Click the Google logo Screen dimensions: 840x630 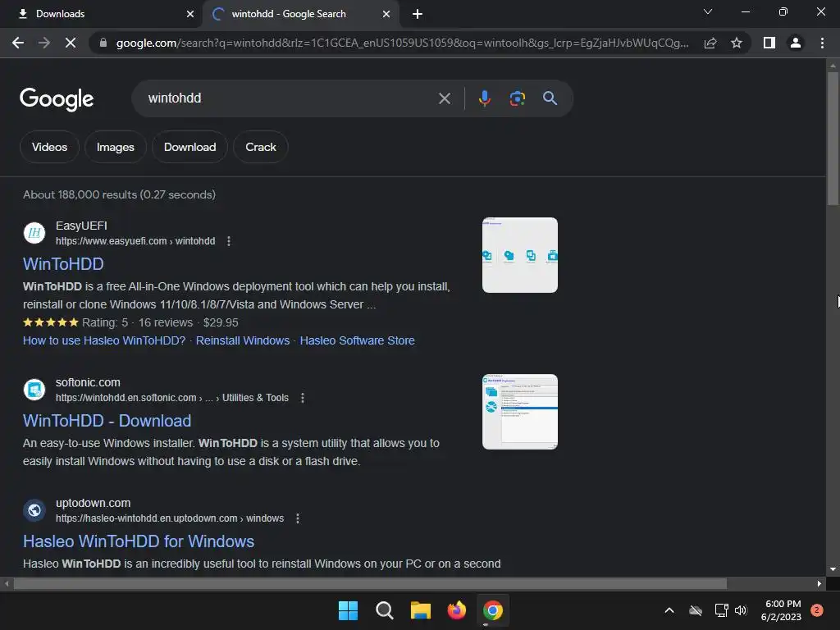(57, 99)
